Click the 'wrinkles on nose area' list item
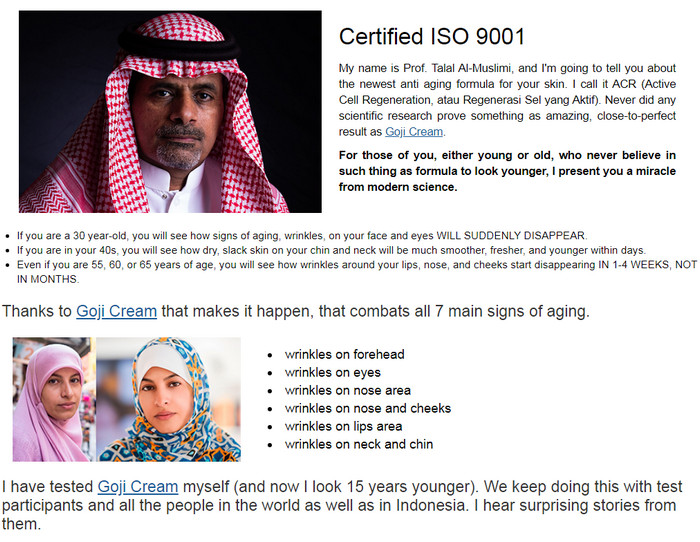Viewport: 700px width, 542px height. [x=348, y=390]
